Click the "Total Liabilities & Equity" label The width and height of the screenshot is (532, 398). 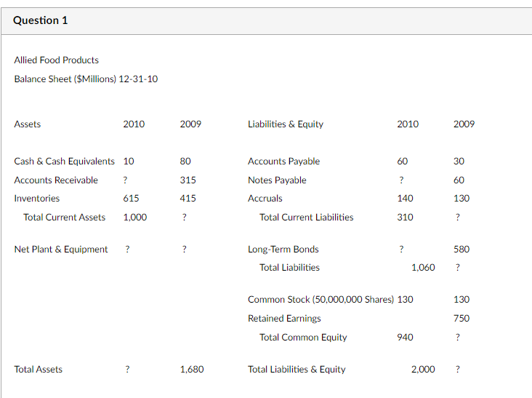click(x=297, y=370)
